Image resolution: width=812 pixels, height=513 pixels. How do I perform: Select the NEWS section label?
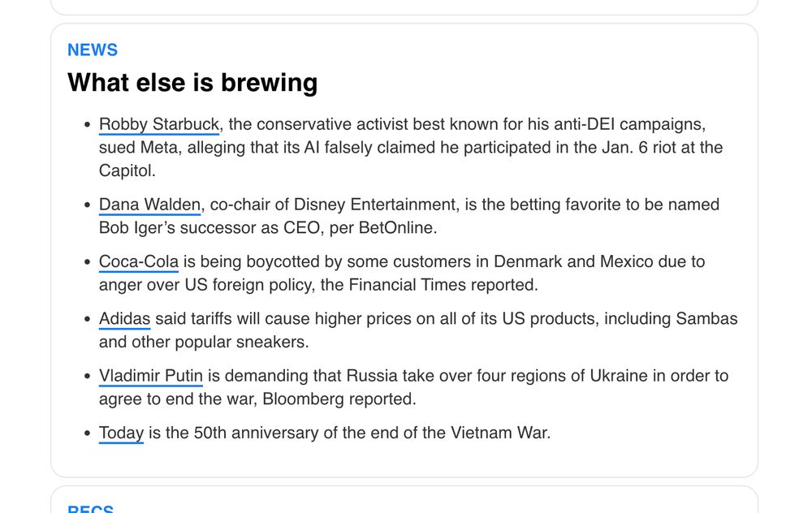(93, 50)
